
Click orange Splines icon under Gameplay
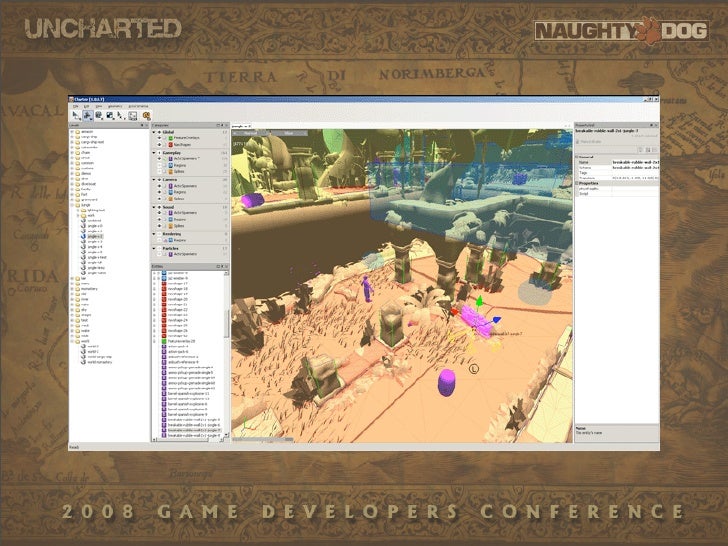[x=170, y=172]
